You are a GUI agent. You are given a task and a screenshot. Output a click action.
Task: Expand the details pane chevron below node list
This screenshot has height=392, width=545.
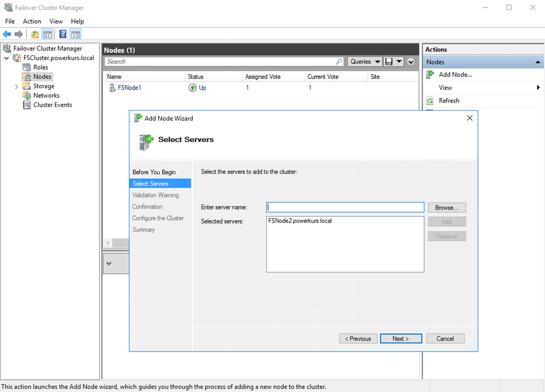[x=109, y=263]
